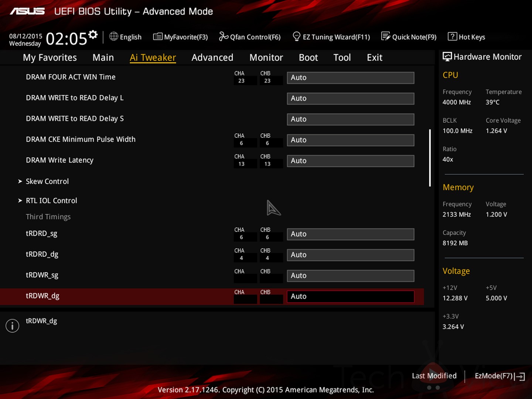Click the BCLK value 100.0 MHz
Image resolution: width=532 pixels, height=399 pixels.
(x=457, y=131)
